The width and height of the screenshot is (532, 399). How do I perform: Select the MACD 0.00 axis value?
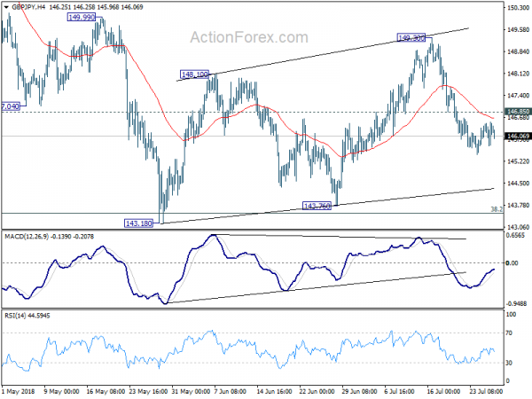tap(512, 263)
